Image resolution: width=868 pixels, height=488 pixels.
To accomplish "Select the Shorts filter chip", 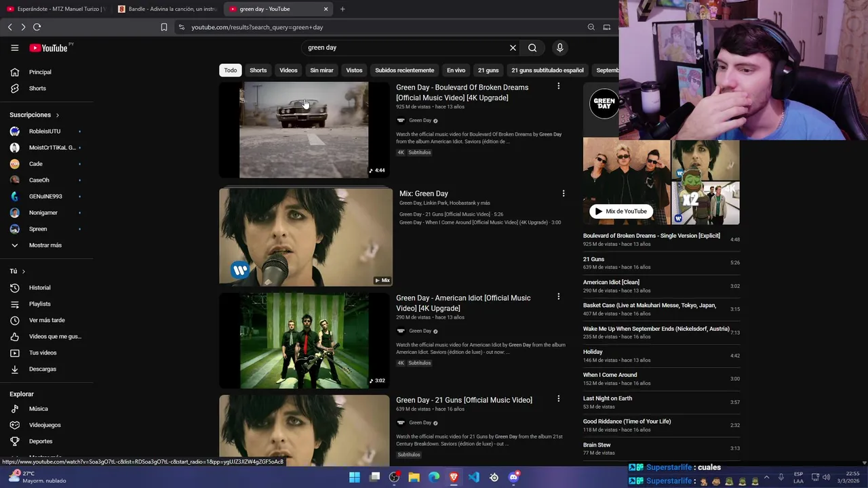I will pos(258,70).
